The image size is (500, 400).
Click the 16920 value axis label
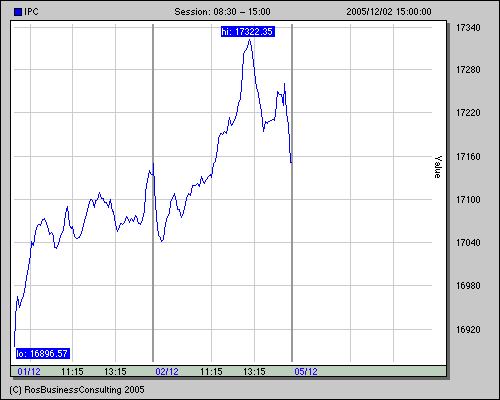coord(468,330)
